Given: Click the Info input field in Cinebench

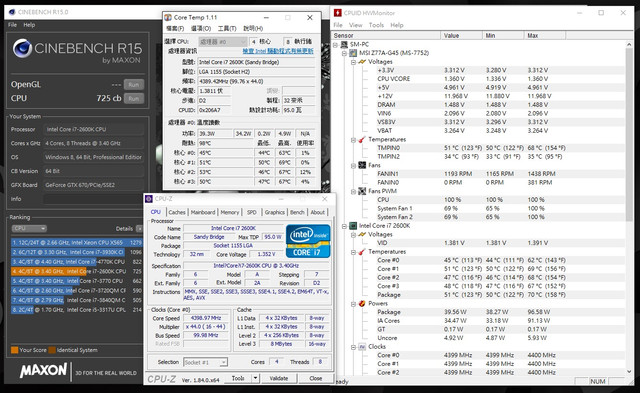Looking at the screenshot, I should [94, 199].
